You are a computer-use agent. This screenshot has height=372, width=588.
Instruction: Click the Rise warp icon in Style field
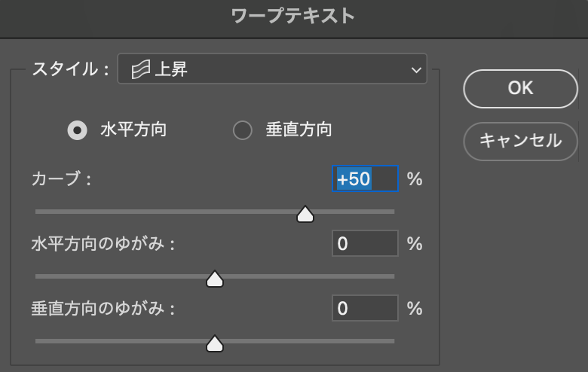[x=140, y=71]
